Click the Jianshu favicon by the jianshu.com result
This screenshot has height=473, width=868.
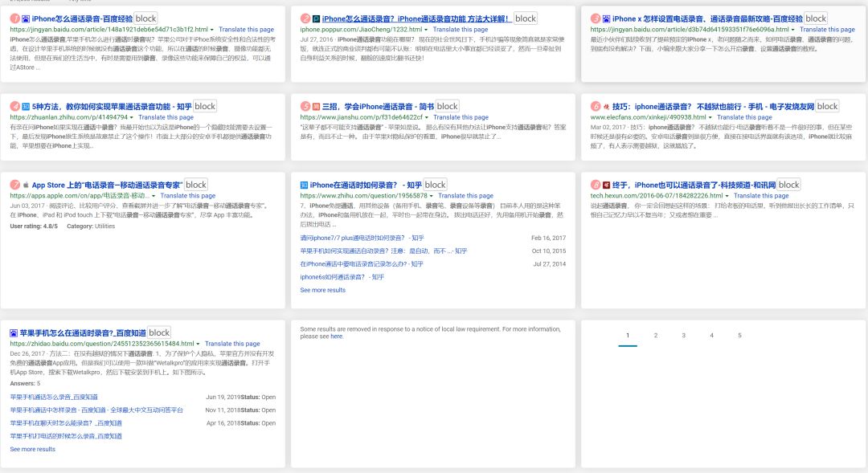tap(316, 106)
